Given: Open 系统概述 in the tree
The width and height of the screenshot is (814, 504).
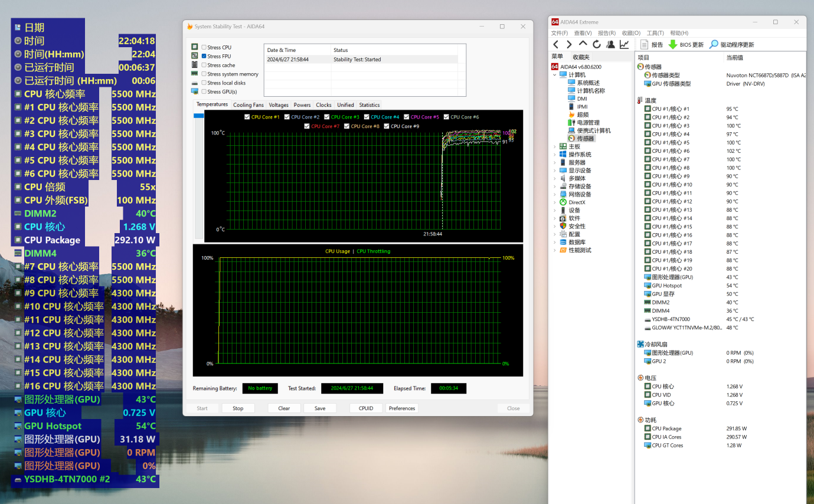Looking at the screenshot, I should [583, 83].
